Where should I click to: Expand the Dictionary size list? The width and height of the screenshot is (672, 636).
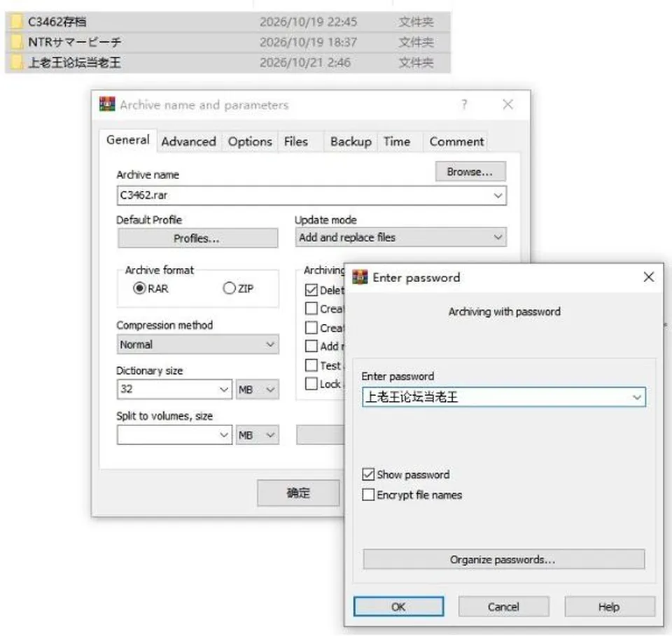pos(224,389)
